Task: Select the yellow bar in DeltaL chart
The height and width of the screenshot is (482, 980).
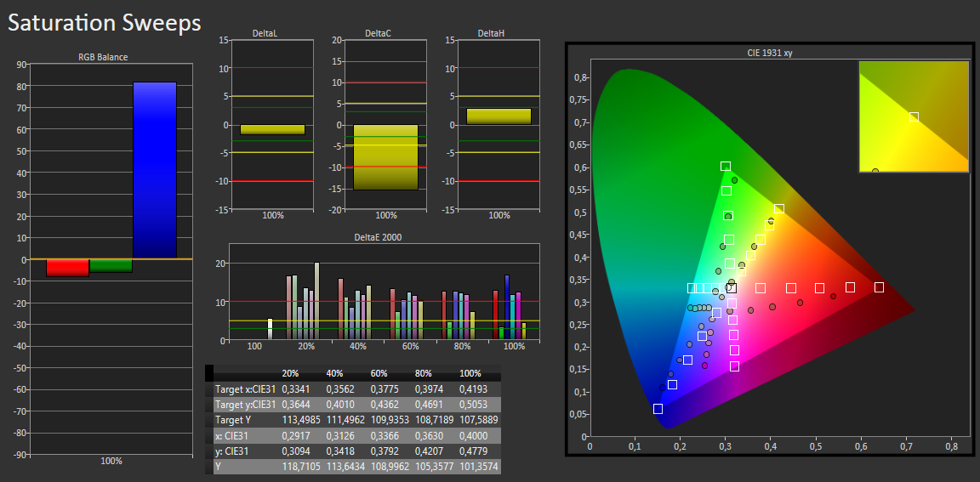Action: [x=272, y=130]
